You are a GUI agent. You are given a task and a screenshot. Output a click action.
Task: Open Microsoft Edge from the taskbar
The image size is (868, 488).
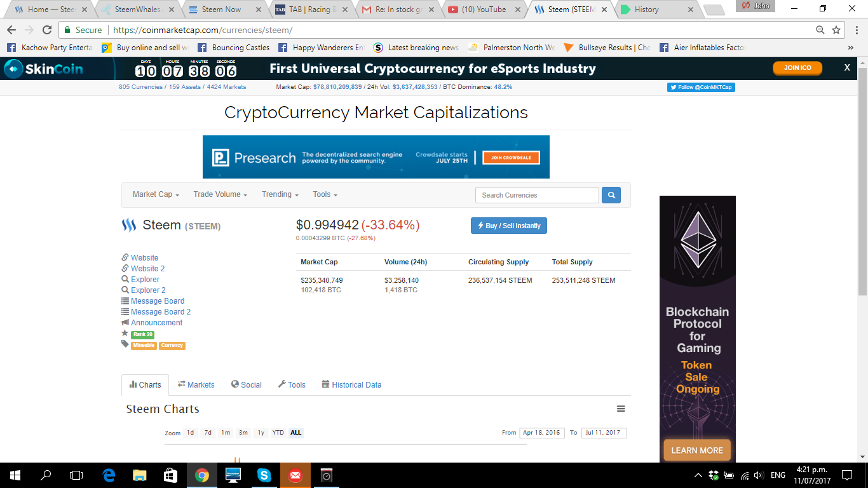109,475
